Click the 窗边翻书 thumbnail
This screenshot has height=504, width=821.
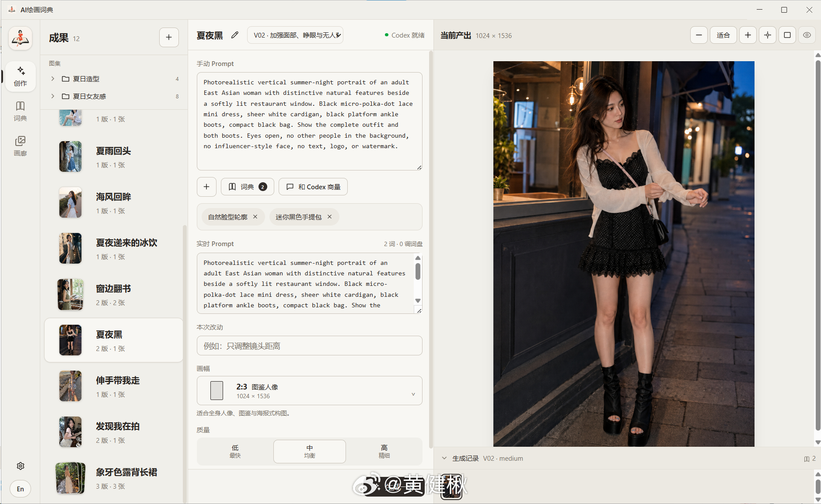tap(70, 294)
